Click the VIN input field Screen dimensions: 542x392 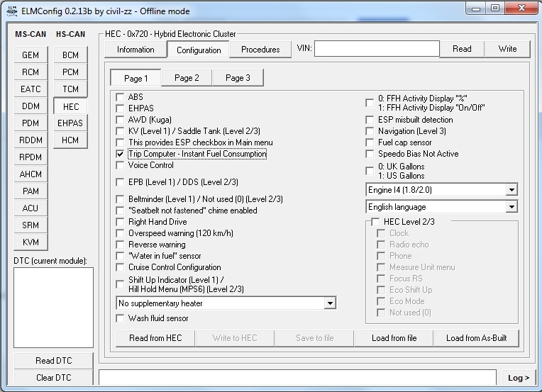click(x=377, y=49)
